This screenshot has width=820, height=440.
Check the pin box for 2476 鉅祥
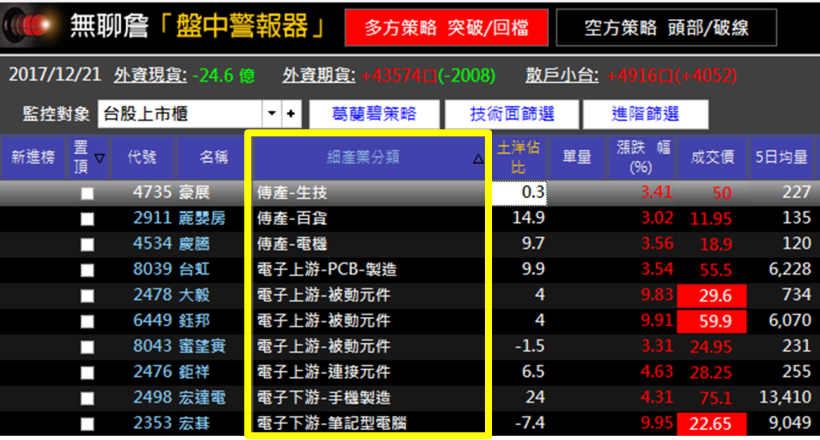click(x=87, y=373)
